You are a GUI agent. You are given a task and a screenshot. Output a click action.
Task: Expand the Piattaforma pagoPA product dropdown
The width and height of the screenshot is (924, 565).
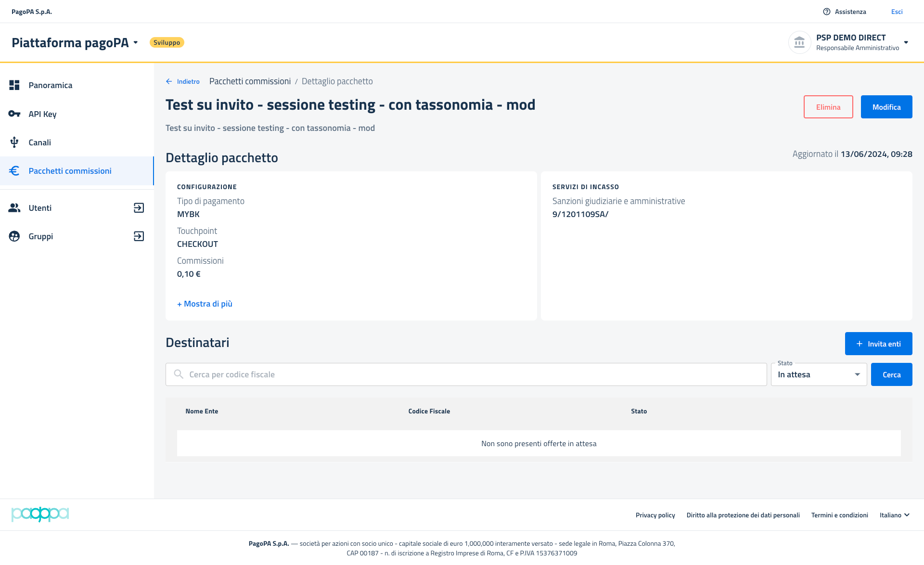(136, 43)
